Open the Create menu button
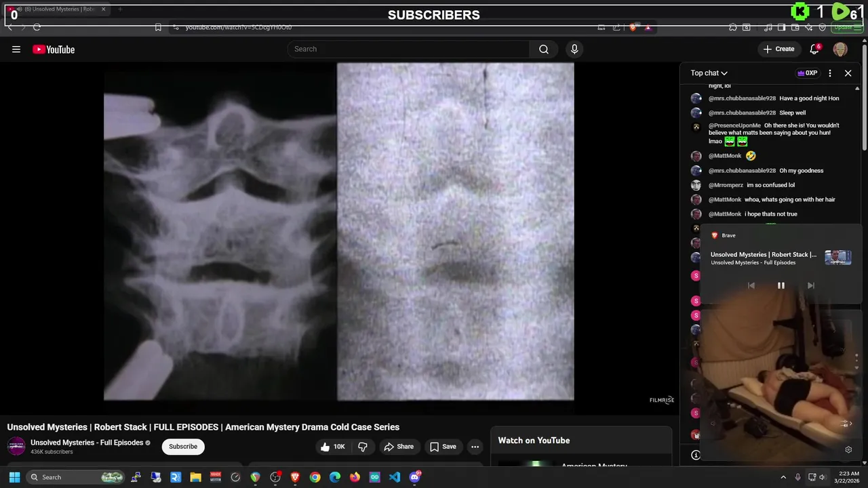Viewport: 868px width, 488px height. [778, 49]
